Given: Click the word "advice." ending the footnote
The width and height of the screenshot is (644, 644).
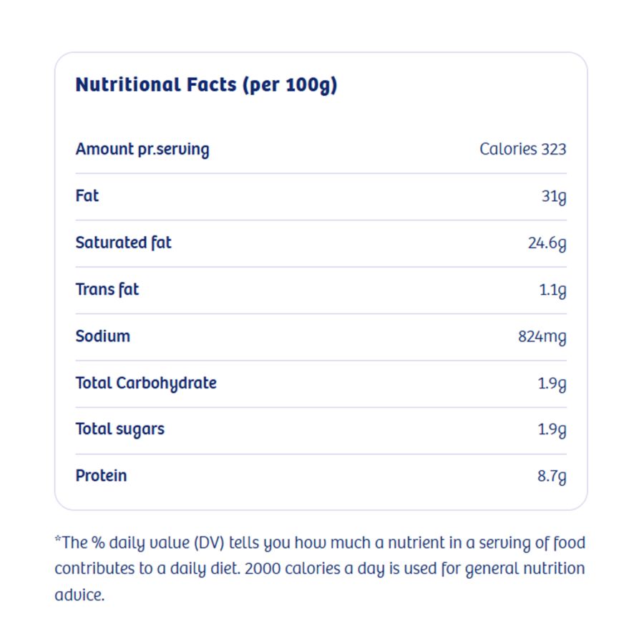Looking at the screenshot, I should point(79,595).
